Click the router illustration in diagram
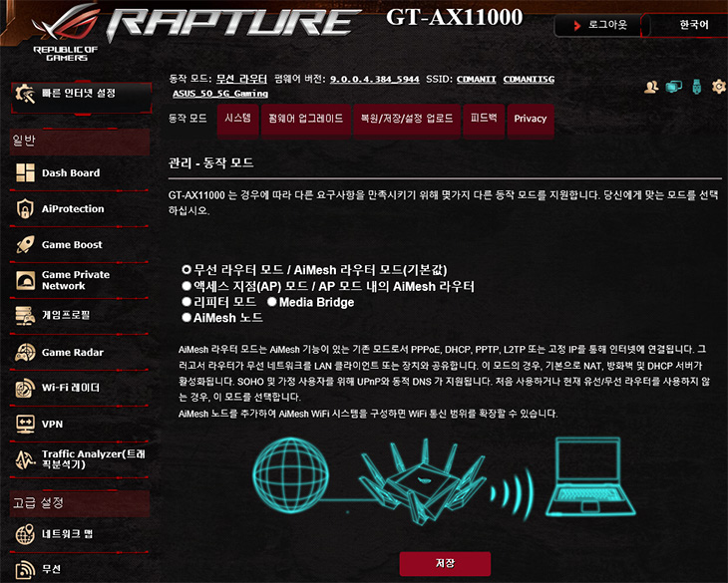Screen dimensions: 728x583 pos(423,482)
